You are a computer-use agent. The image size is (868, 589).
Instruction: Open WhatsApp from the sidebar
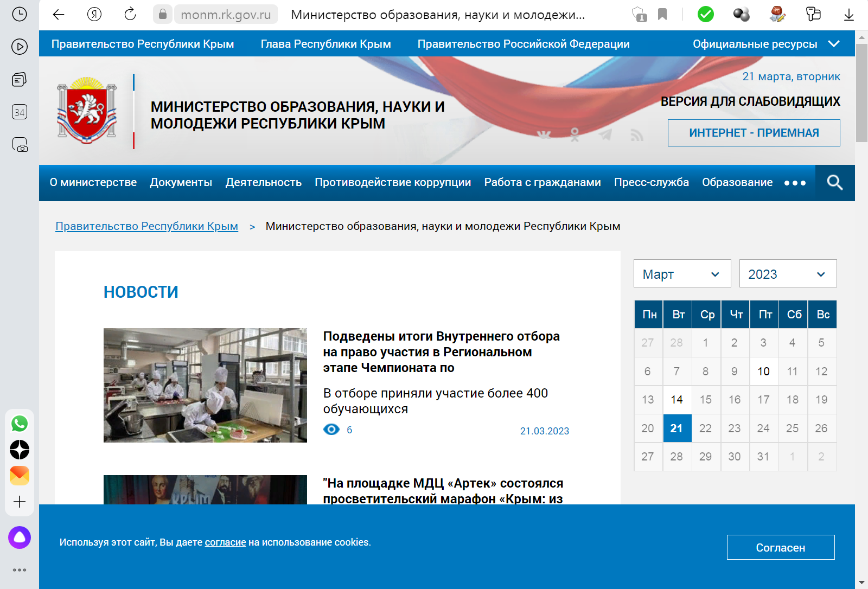point(20,424)
